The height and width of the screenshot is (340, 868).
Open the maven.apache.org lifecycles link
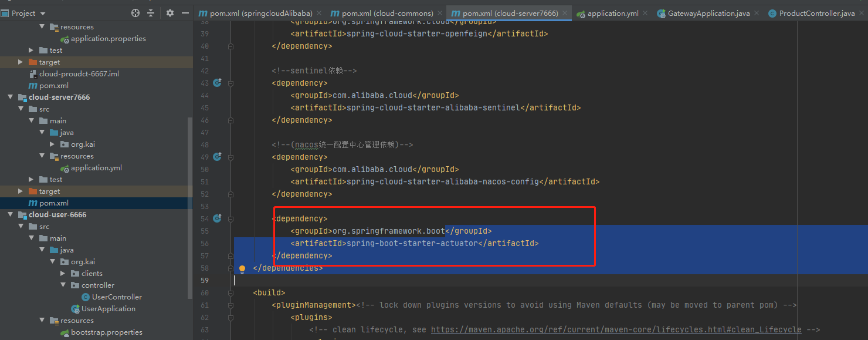coord(616,329)
